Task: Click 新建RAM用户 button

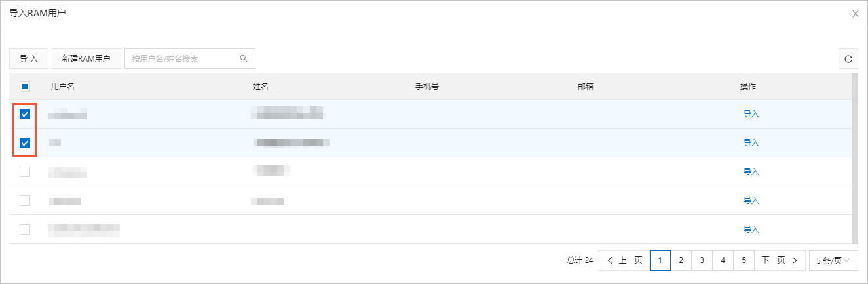Action: 86,58
